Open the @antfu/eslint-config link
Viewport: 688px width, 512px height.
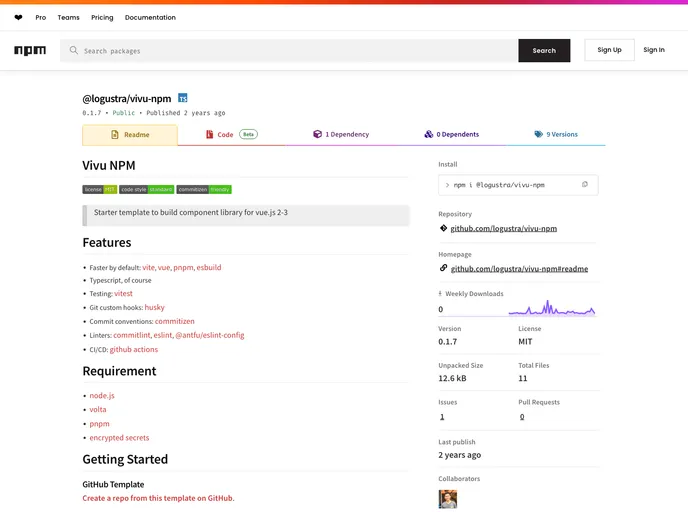210,335
